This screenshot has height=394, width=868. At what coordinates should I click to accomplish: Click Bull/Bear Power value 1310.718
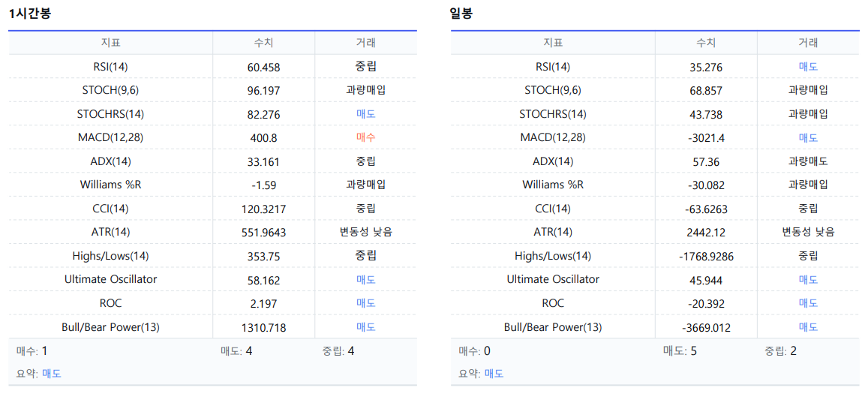pyautogui.click(x=263, y=327)
